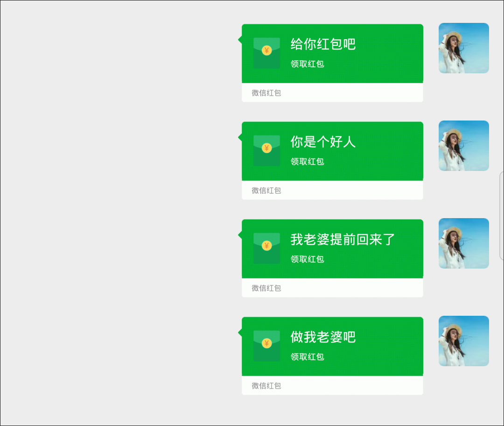Click the scrollbar handle on right edge
Viewport: 504px width, 426px height.
pos(502,216)
